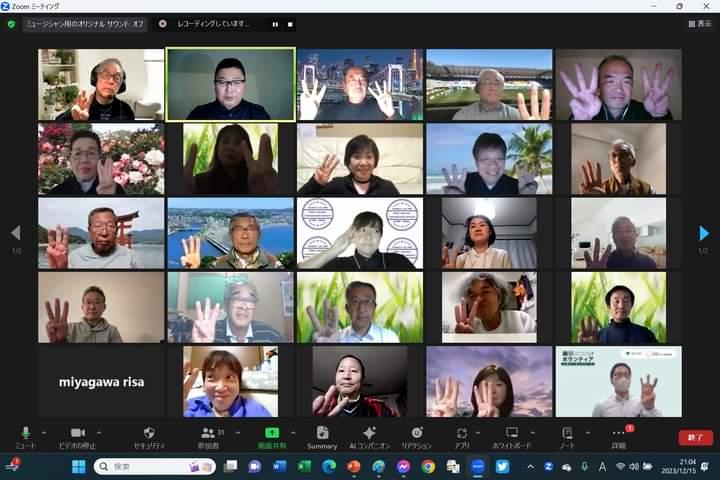Screen dimensions: 720x480
Task: Open the Security shield menu
Action: pos(149,434)
